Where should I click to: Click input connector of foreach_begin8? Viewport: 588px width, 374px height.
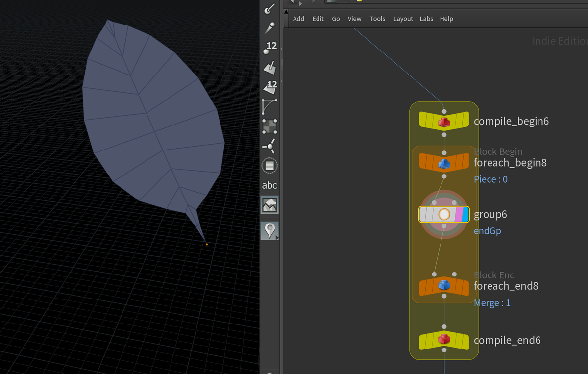[x=444, y=153]
